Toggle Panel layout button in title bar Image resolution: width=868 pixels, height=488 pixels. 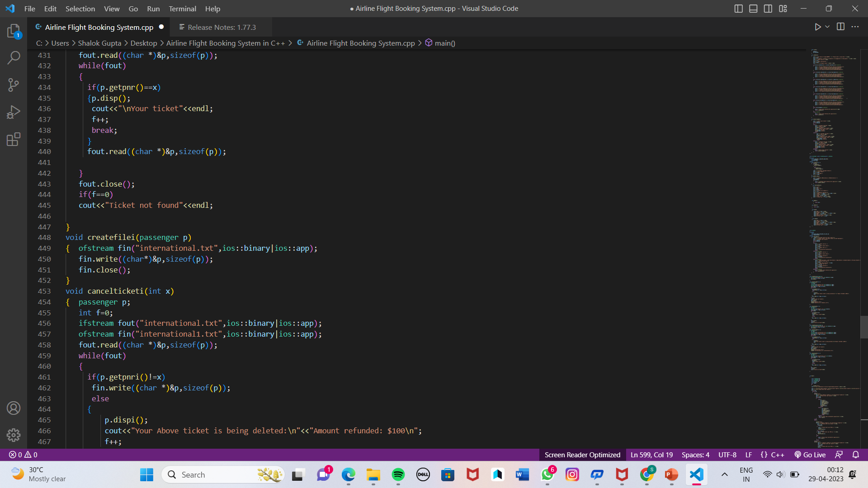point(753,9)
